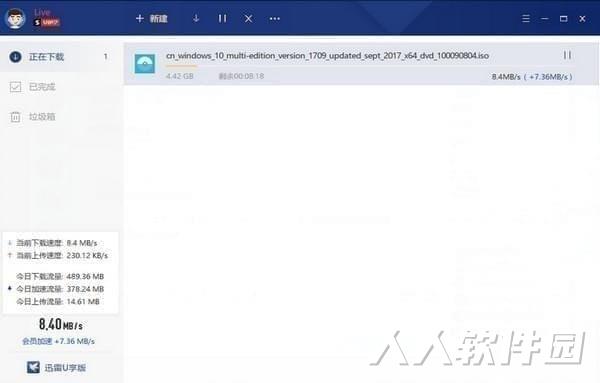This screenshot has height=383, width=600.
Task: Click 今日下载流量 489.36 MB stat
Action: pos(60,276)
